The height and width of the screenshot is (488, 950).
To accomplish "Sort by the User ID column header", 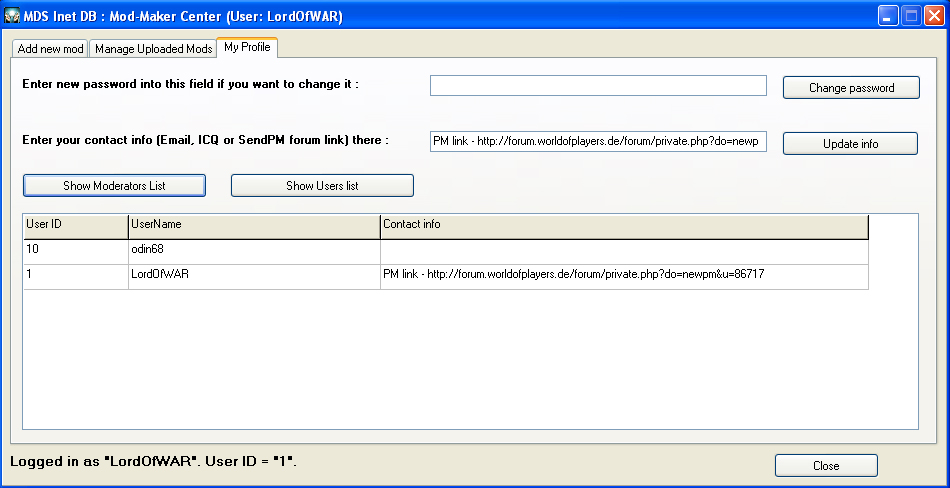I will (x=75, y=225).
